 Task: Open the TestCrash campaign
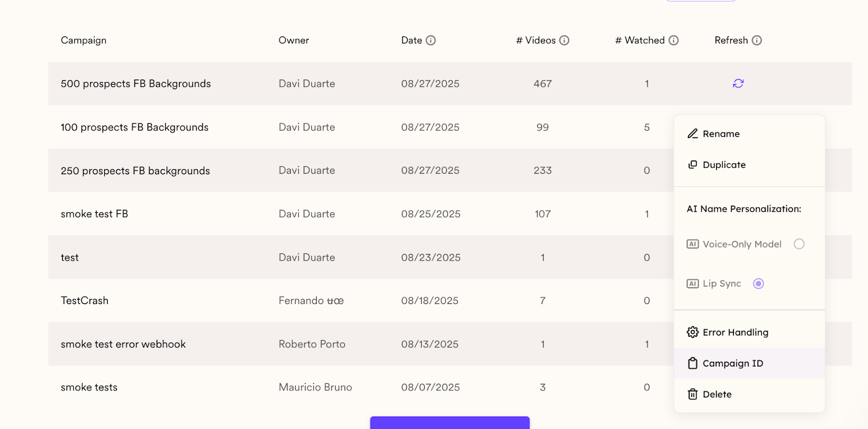click(85, 301)
